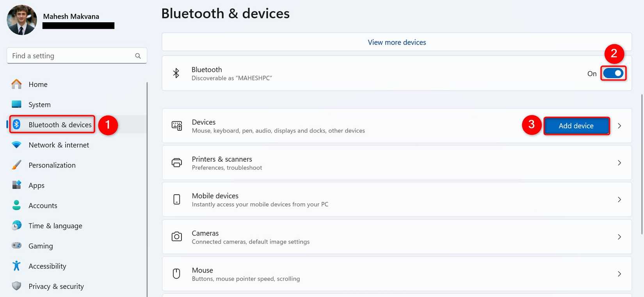Image resolution: width=644 pixels, height=297 pixels.
Task: Expand the Devices row chevron
Action: 619,126
